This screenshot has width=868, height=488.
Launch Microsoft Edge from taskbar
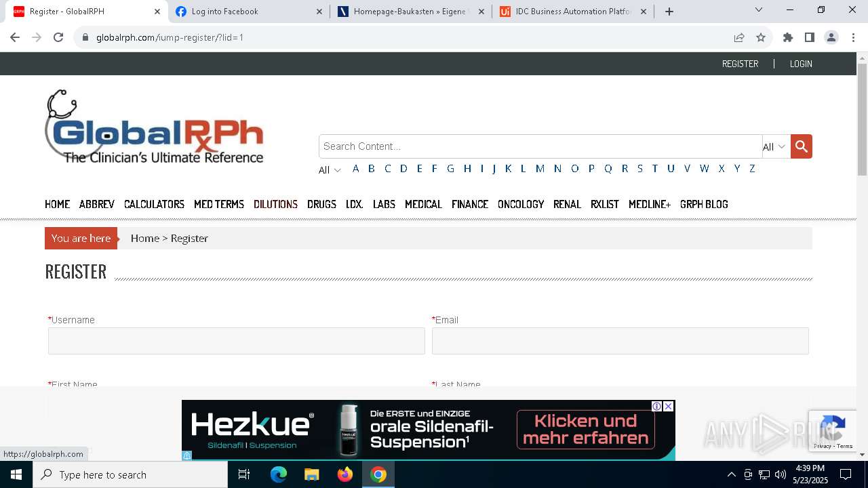[x=279, y=474]
